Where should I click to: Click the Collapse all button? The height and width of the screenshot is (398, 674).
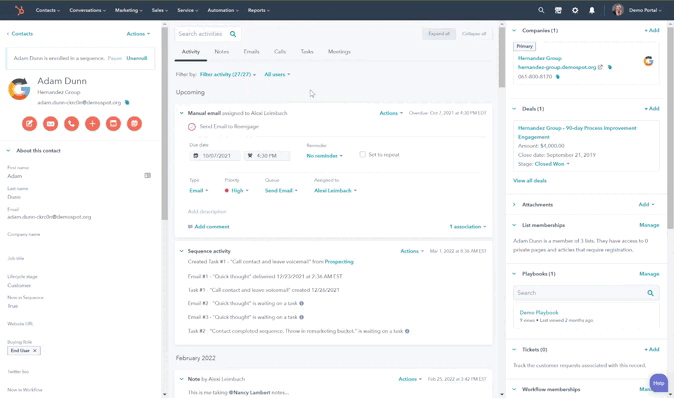(x=474, y=34)
